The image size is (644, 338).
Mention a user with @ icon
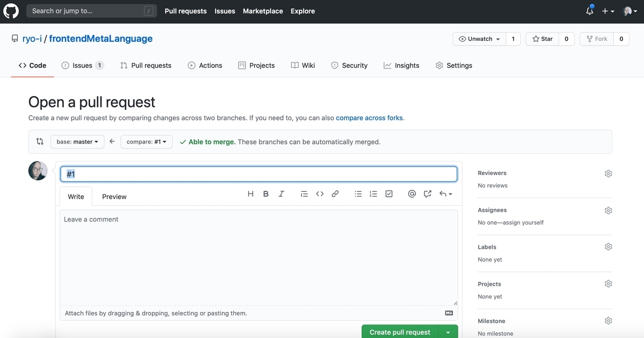(x=412, y=194)
